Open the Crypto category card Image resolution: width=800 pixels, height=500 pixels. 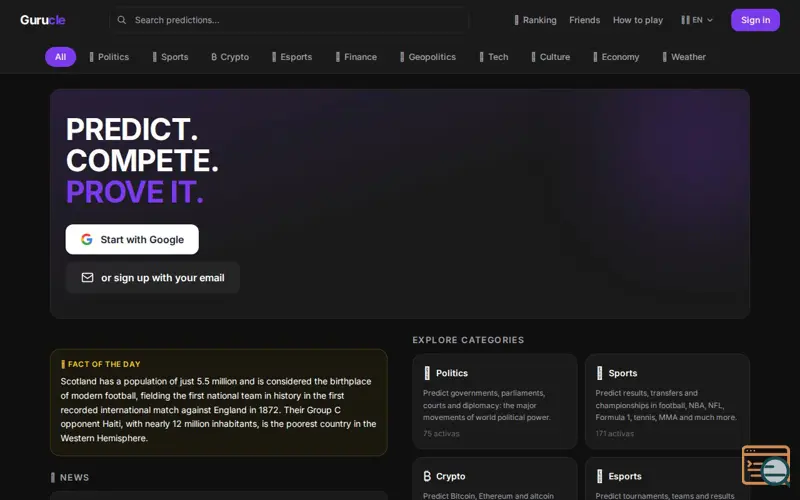click(x=494, y=479)
